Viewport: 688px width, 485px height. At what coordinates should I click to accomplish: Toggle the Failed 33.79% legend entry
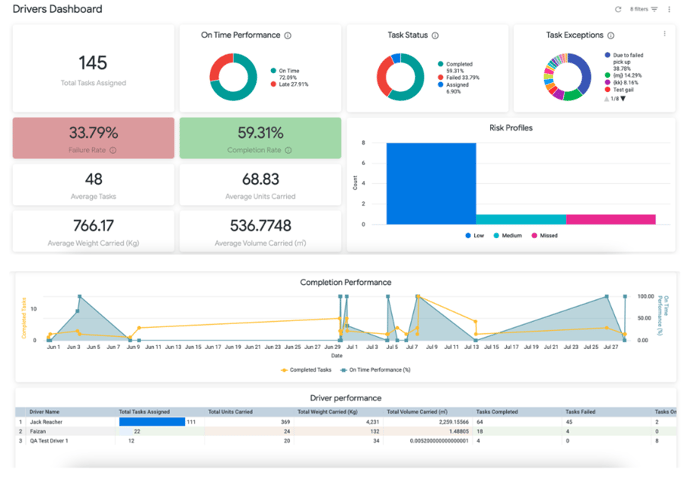pyautogui.click(x=459, y=78)
